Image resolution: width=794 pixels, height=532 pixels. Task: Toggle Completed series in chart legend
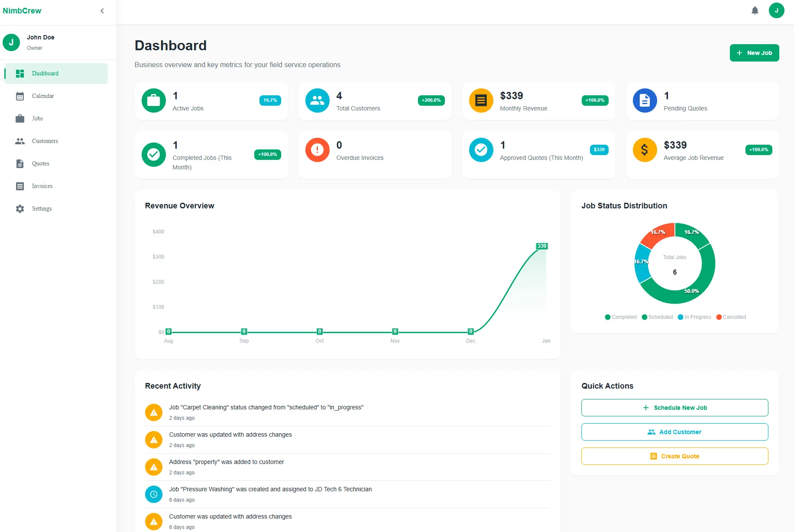(620, 317)
